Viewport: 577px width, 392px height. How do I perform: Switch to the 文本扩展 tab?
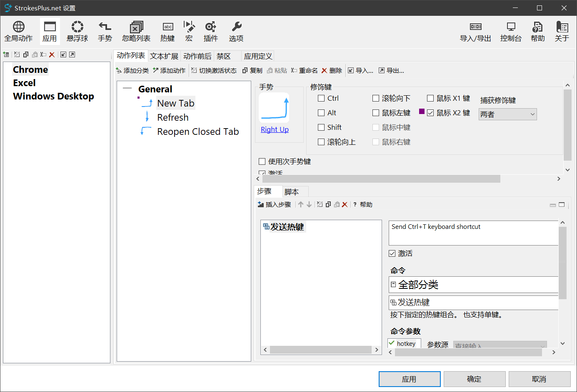click(164, 56)
